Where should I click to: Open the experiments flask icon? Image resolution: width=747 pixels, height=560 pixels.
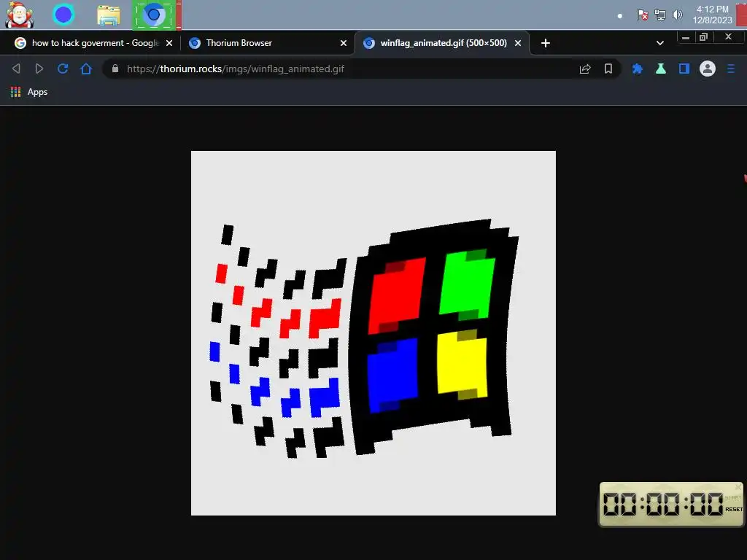pyautogui.click(x=661, y=69)
